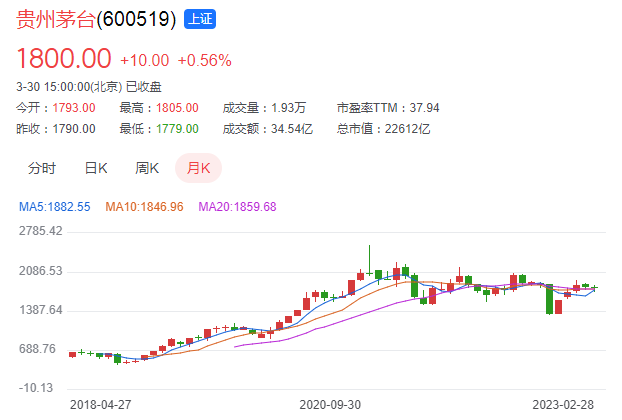Click the 总市值 value 22612亿
This screenshot has width=622, height=420.
point(407,129)
